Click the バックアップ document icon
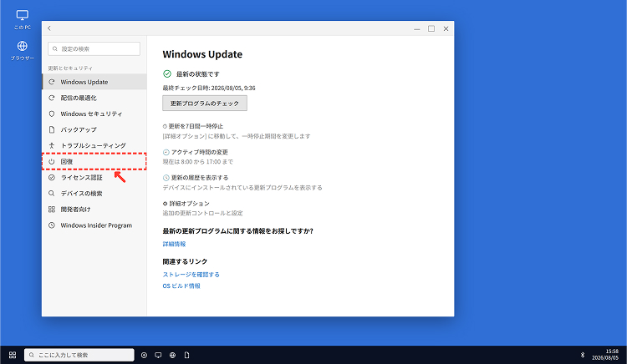Image resolution: width=627 pixels, height=364 pixels. (x=52, y=129)
